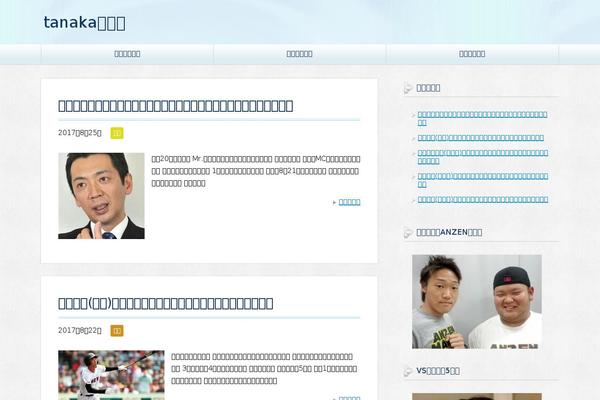Open the baseball batter thumbnail
This screenshot has width=600, height=400.
[111, 375]
